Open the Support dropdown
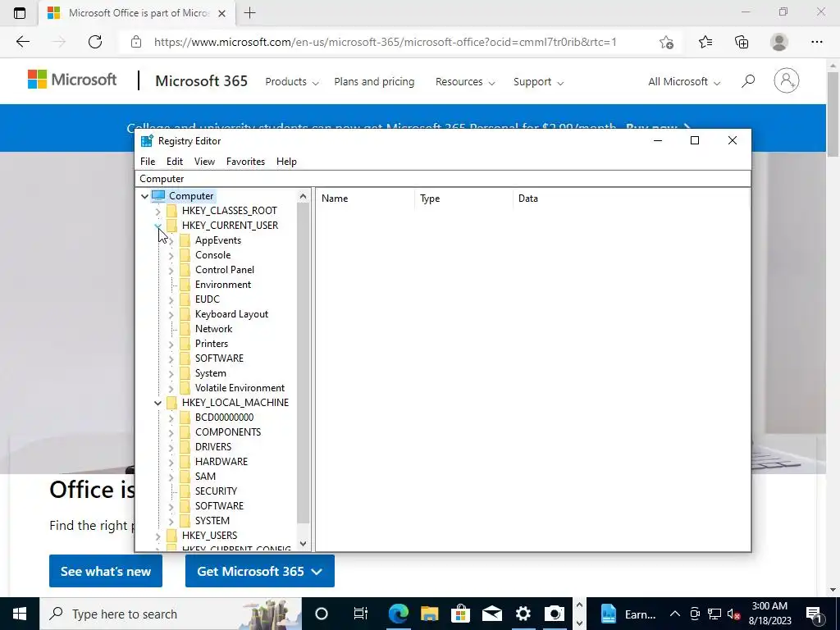Viewport: 840px width, 630px height. tap(538, 82)
